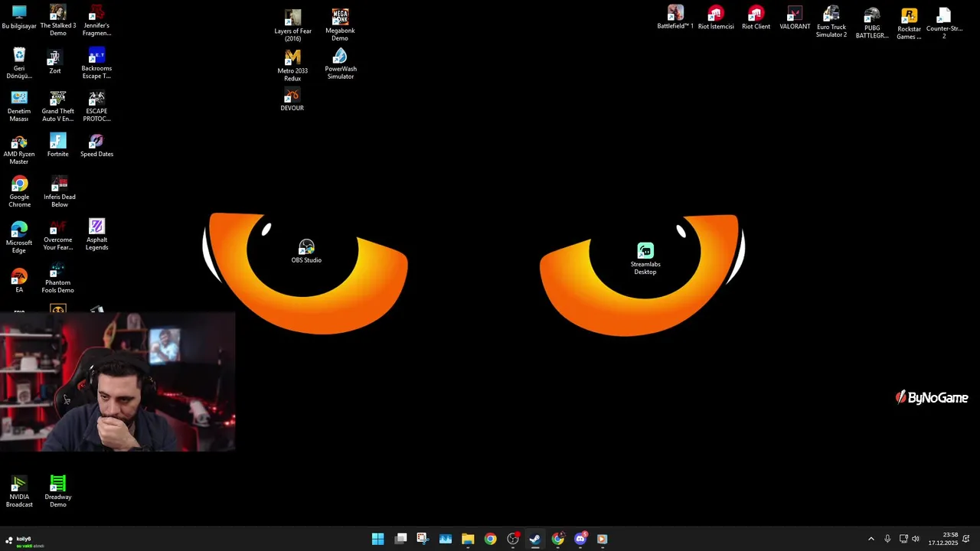
Task: Select PowerWash Simulator shortcut
Action: [x=340, y=64]
